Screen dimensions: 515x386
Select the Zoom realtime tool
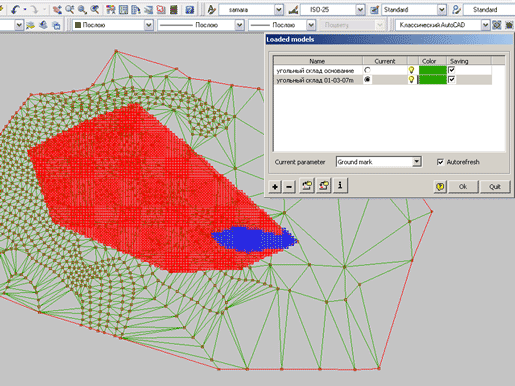(x=70, y=10)
